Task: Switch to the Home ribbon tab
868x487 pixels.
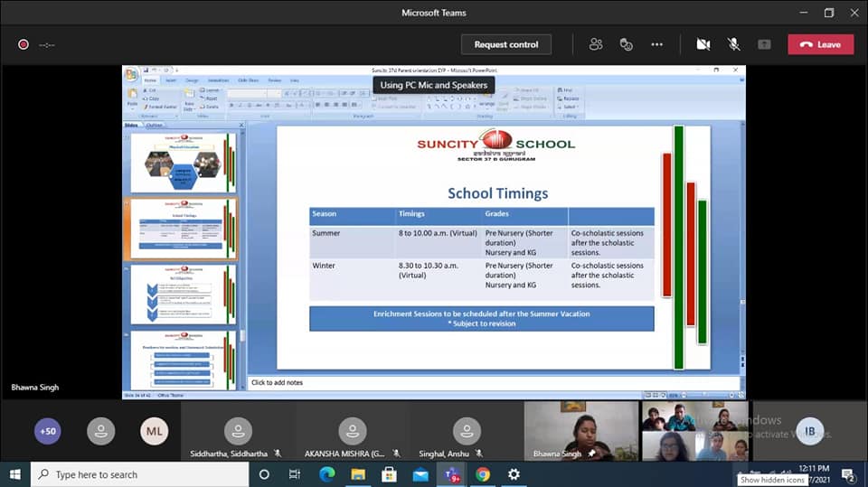Action: (150, 80)
